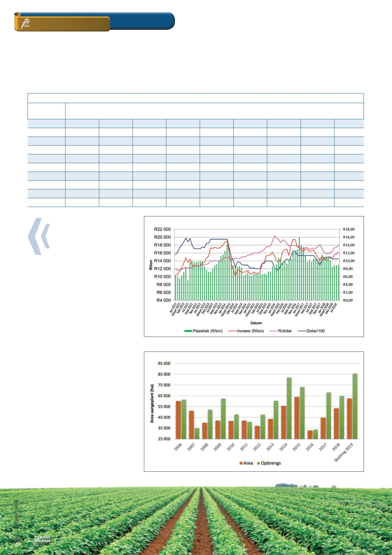This screenshot has width=392, height=555.
Task: Click the 55 000 axis value
Action: tap(165, 407)
